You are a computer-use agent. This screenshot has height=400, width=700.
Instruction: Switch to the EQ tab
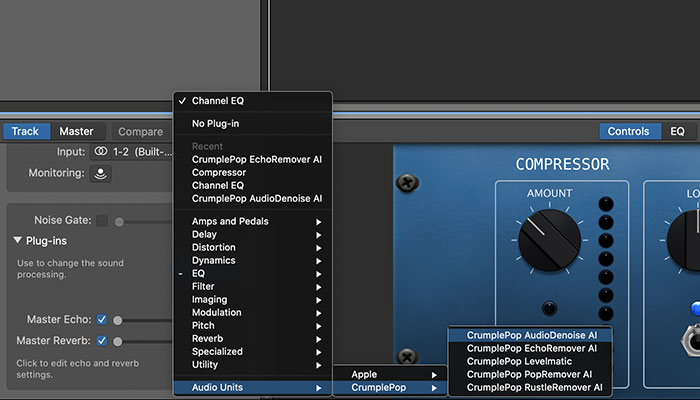coord(678,131)
